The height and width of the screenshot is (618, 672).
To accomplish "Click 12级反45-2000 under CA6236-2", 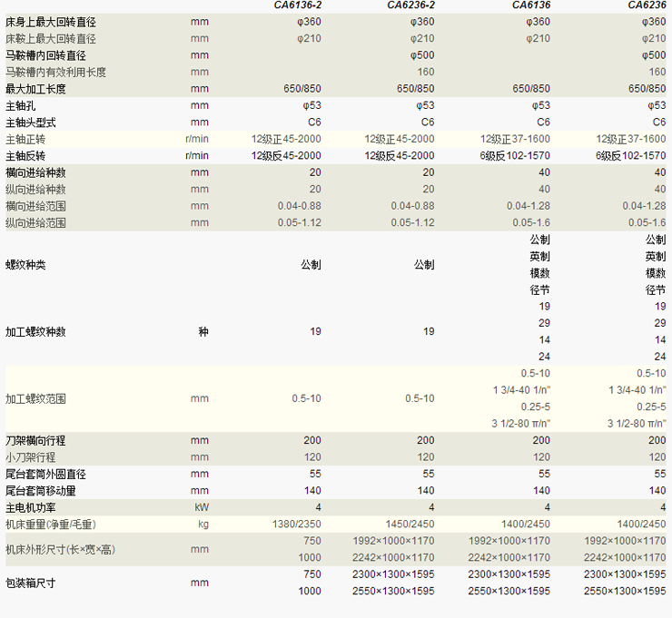I will click(x=400, y=155).
